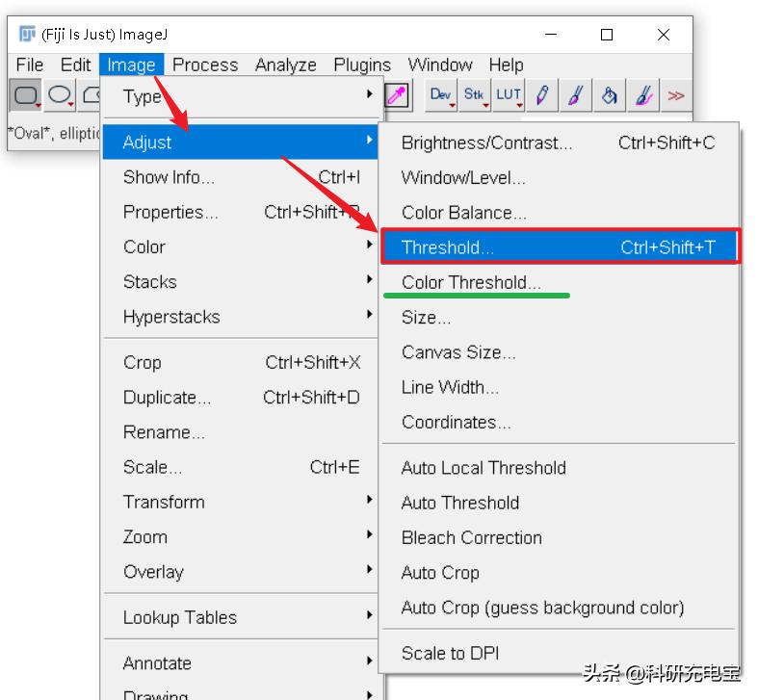The width and height of the screenshot is (758, 700).
Task: Maximize the ImageJ window
Action: pyautogui.click(x=607, y=35)
